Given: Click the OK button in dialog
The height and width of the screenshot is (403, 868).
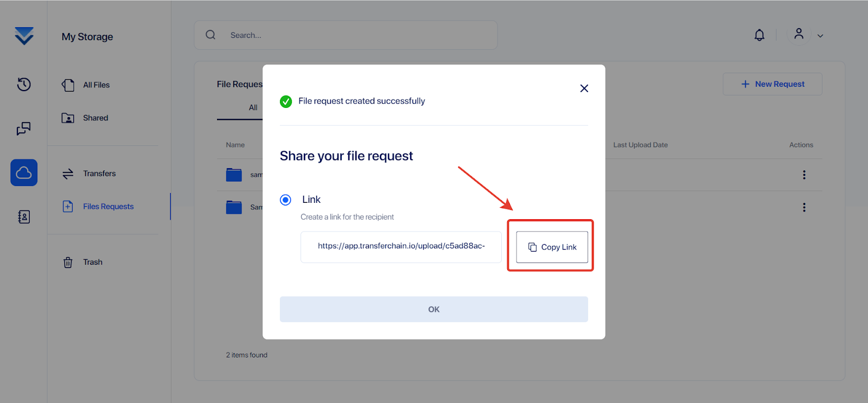Looking at the screenshot, I should tap(434, 309).
